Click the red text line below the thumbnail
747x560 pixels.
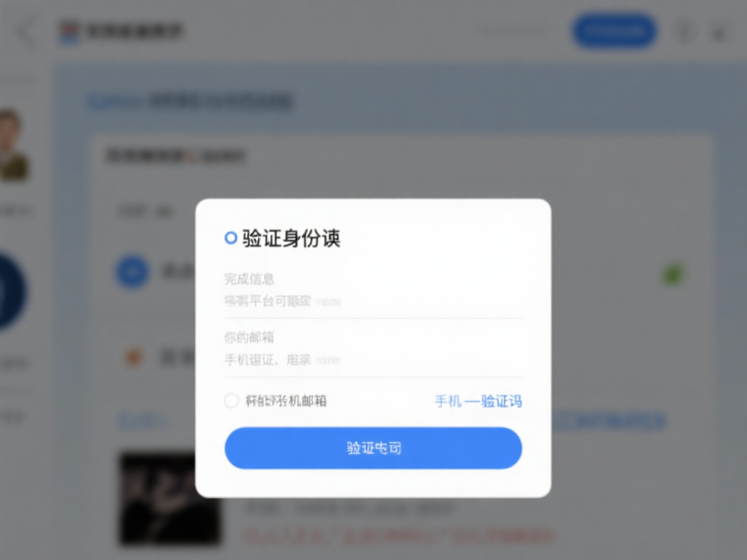399,536
